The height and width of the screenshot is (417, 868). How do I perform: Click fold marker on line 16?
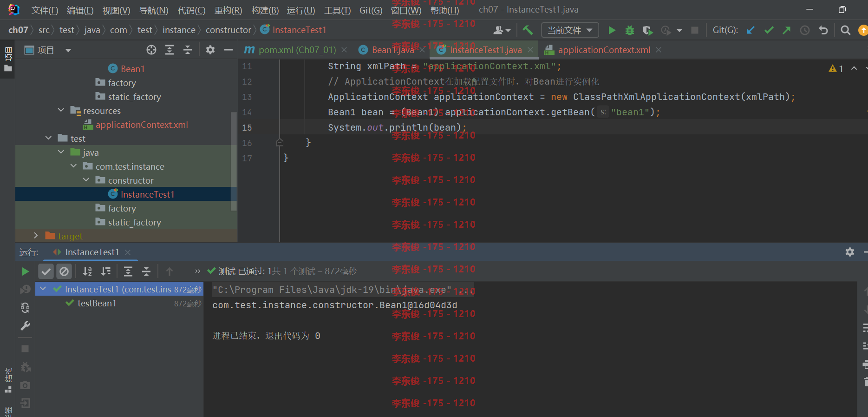point(280,142)
